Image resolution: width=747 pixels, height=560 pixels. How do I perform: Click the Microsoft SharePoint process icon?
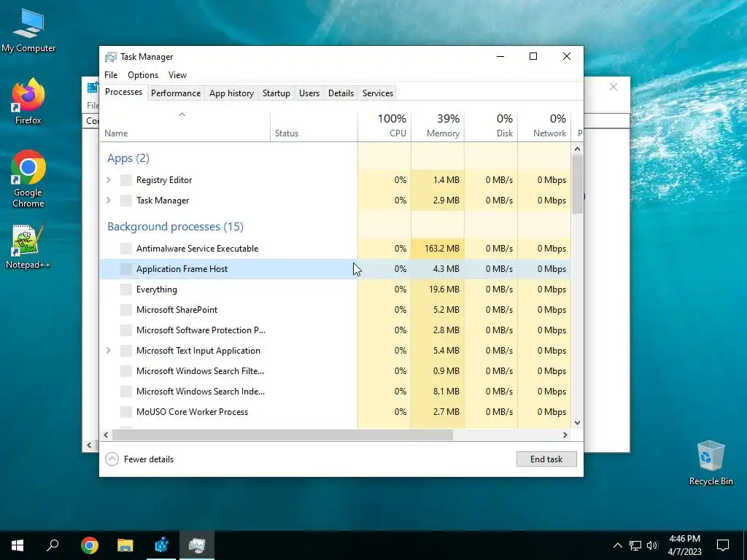(x=125, y=310)
